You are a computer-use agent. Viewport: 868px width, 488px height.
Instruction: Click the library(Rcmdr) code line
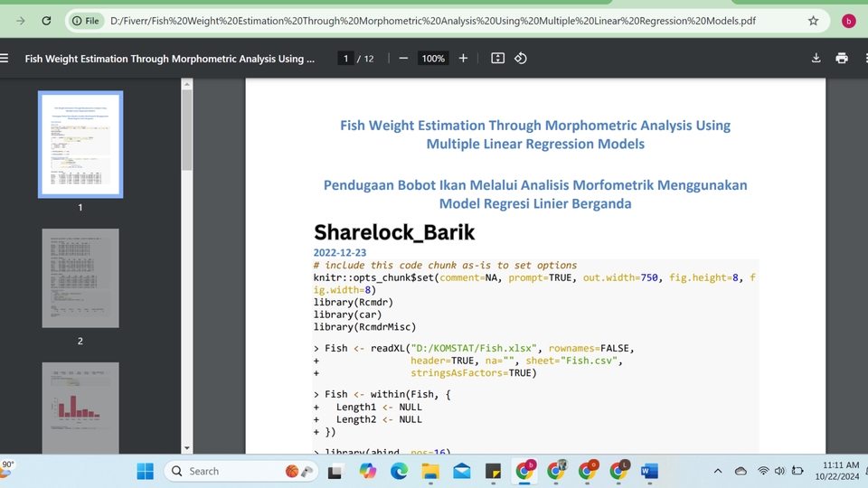pyautogui.click(x=354, y=302)
